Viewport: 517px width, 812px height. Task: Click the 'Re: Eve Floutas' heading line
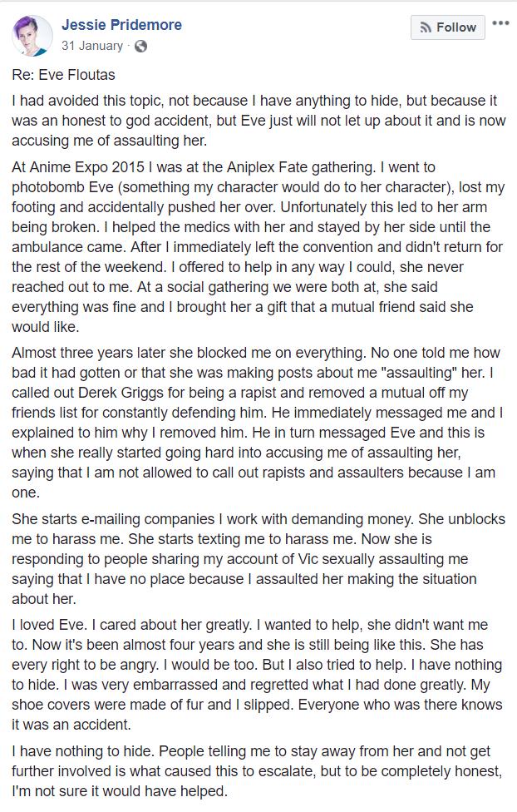click(x=64, y=75)
